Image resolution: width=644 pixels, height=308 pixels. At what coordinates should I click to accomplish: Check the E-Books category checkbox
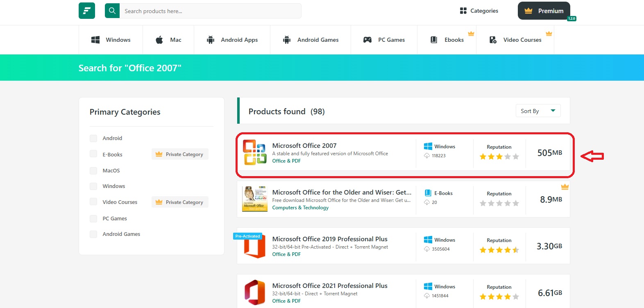click(x=93, y=154)
